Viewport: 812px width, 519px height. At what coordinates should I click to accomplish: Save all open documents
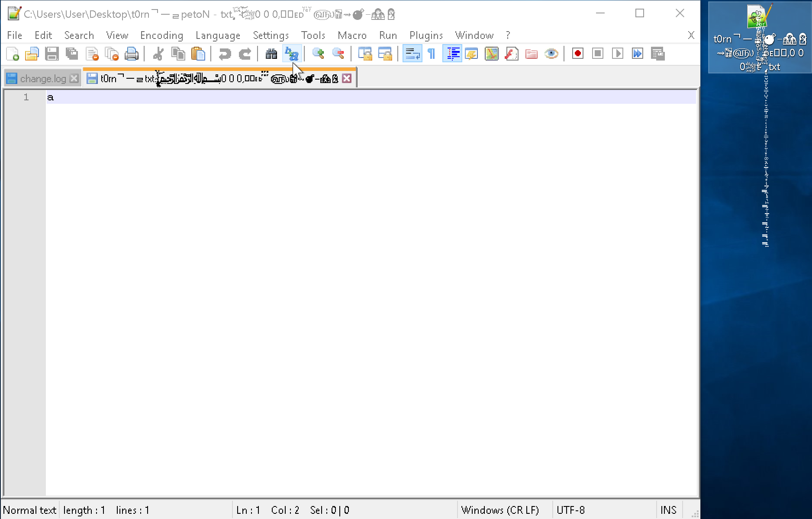tap(72, 54)
